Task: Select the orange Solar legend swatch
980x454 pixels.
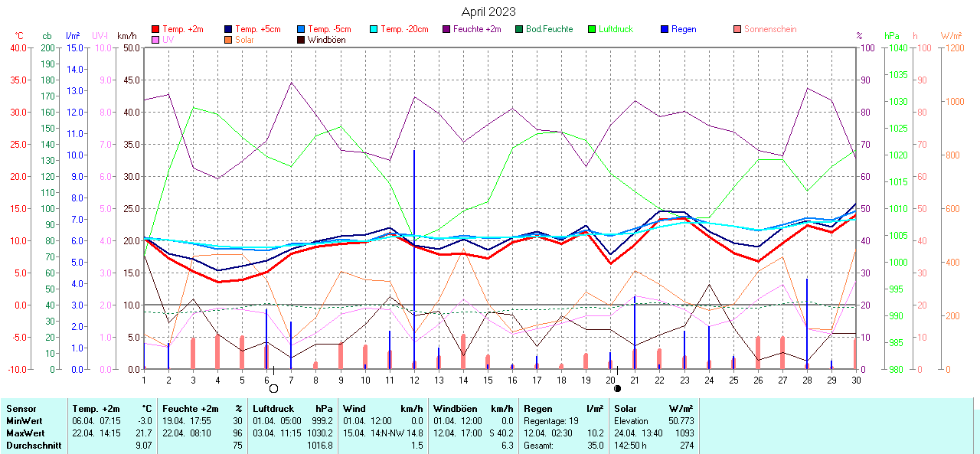Action: pos(228,39)
